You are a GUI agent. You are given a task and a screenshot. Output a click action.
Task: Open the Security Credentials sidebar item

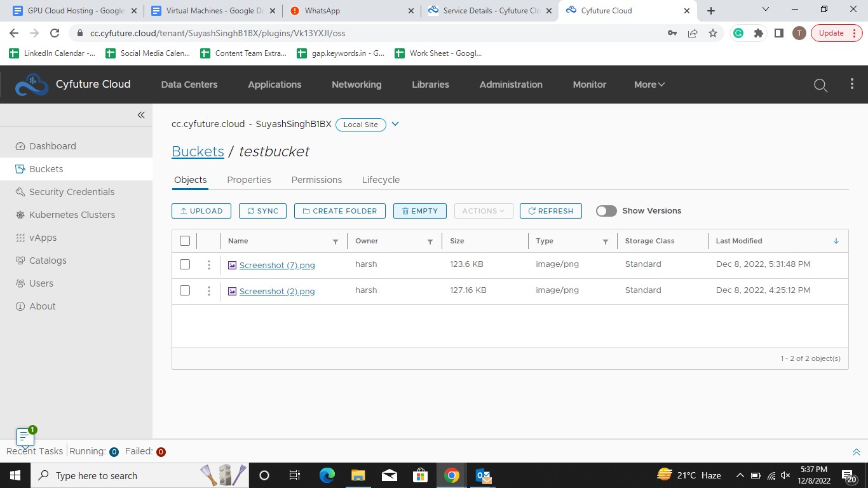[x=71, y=192]
